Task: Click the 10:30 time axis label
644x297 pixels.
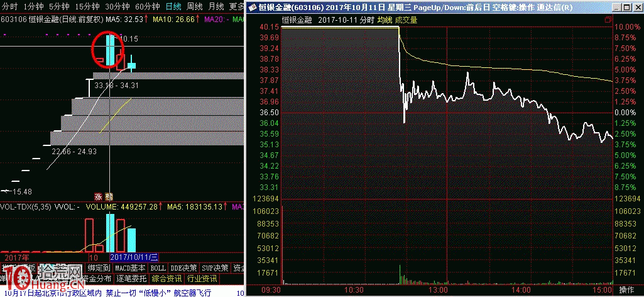Action: (x=354, y=289)
